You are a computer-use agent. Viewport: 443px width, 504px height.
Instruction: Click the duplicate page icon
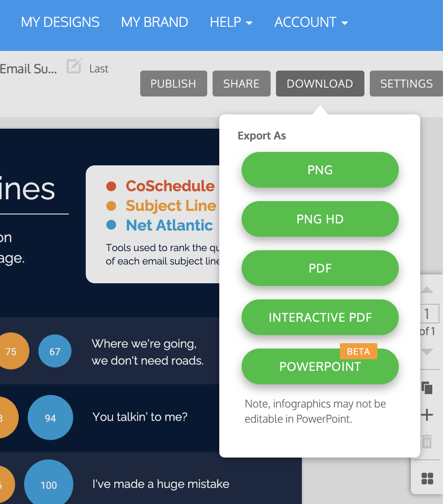427,387
